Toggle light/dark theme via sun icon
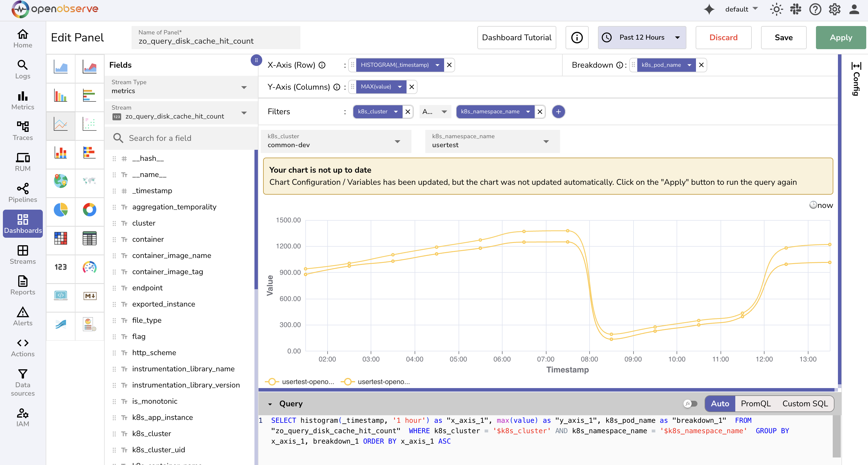 pos(776,9)
